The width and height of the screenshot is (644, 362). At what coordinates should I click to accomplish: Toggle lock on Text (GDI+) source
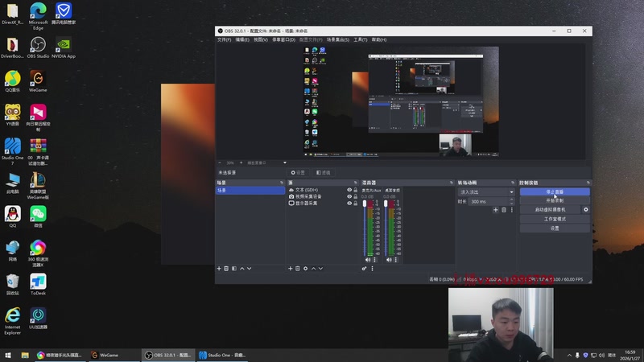[356, 190]
